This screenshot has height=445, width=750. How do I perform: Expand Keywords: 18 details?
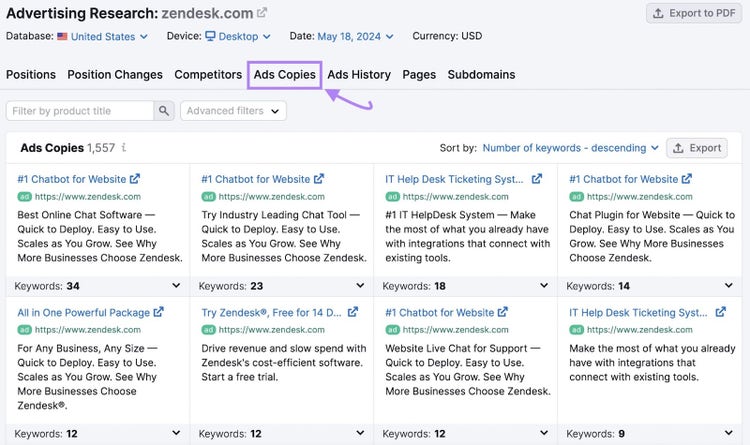tap(544, 286)
